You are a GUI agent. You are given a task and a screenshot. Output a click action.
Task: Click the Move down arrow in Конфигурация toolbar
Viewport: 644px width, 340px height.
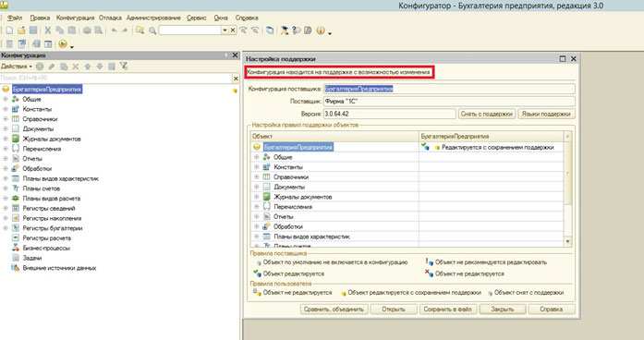pyautogui.click(x=100, y=67)
